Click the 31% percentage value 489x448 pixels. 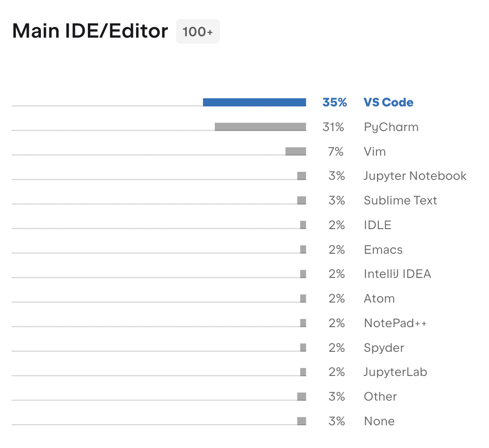click(x=333, y=127)
